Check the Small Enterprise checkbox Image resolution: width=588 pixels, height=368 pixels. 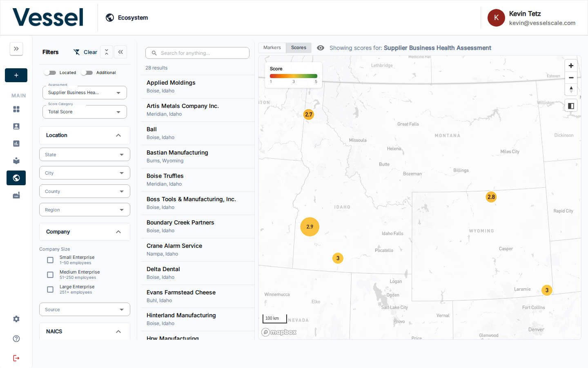click(50, 260)
